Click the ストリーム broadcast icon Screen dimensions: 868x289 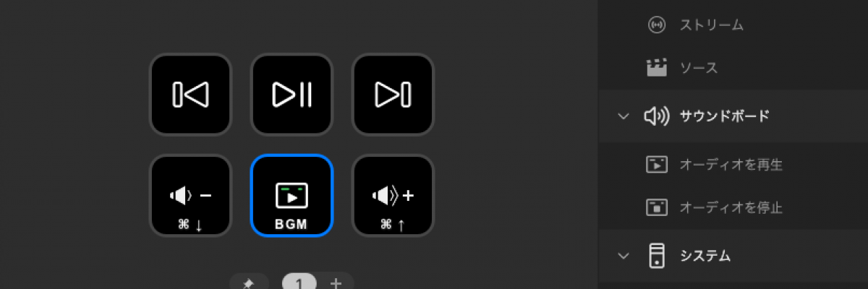pos(656,25)
